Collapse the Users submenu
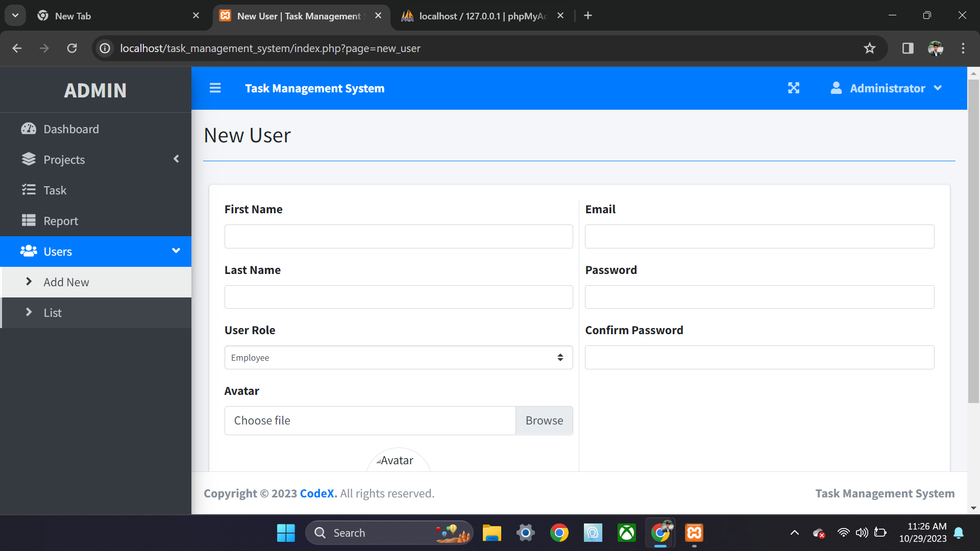Image resolution: width=980 pixels, height=551 pixels. (x=175, y=251)
